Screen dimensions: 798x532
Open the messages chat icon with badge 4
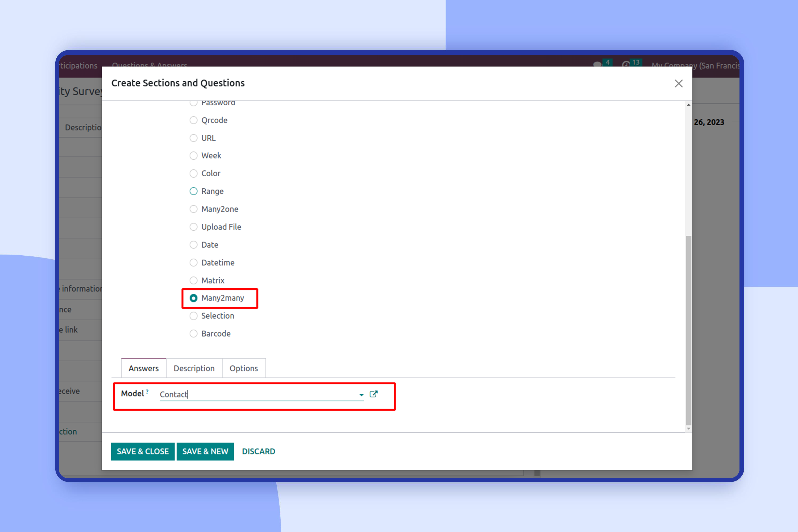click(x=598, y=64)
